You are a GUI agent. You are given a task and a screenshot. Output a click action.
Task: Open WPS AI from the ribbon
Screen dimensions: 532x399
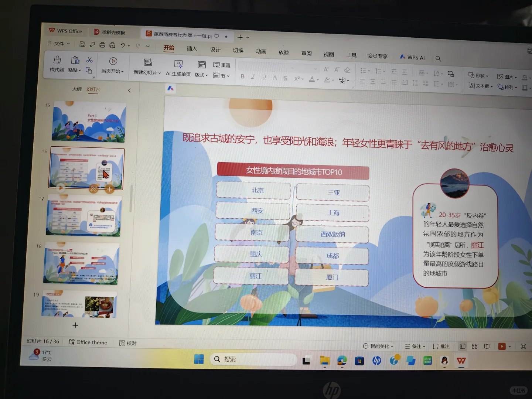(x=412, y=57)
